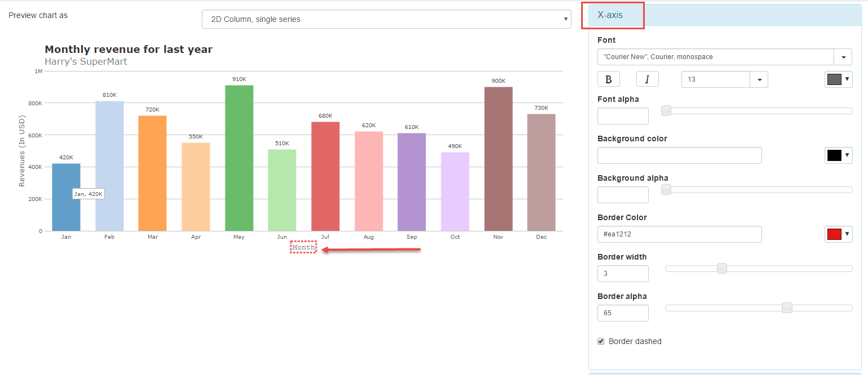
Task: Toggle the Border dashed checkbox
Action: (601, 341)
